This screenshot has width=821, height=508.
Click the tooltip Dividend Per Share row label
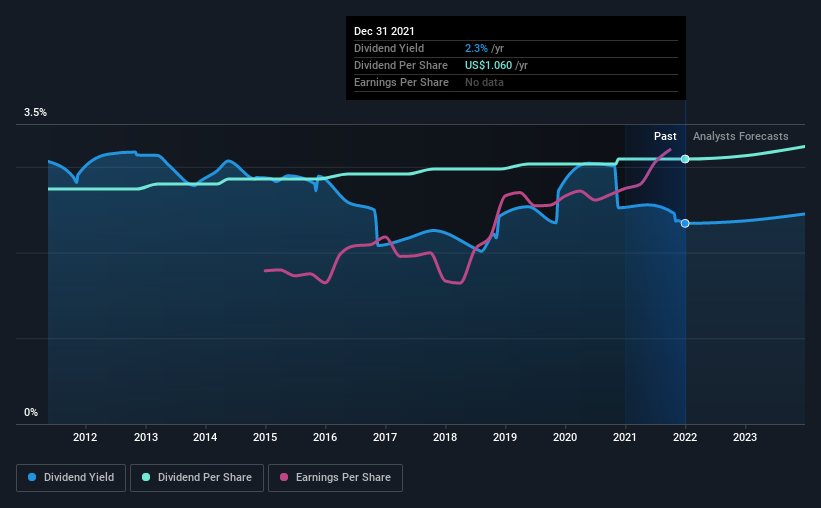(401, 65)
